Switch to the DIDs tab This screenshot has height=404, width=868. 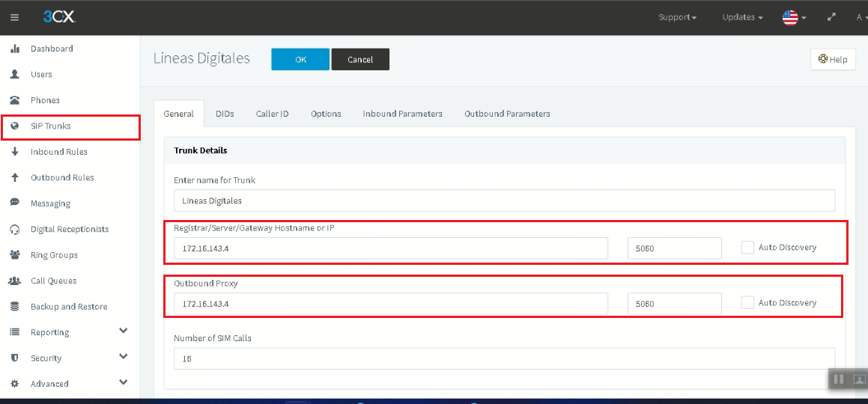point(225,114)
